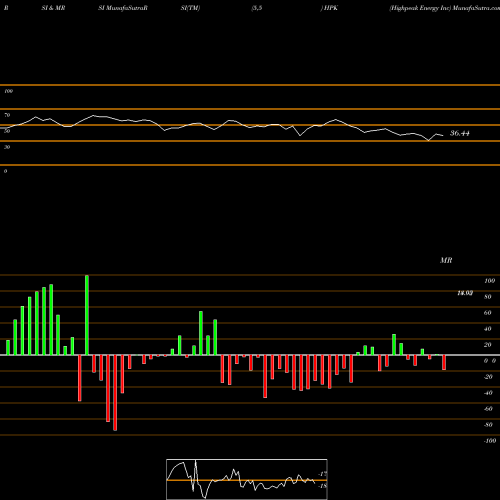
Task: Select the '(5,5' parameter text in header
Action: coord(257,8)
